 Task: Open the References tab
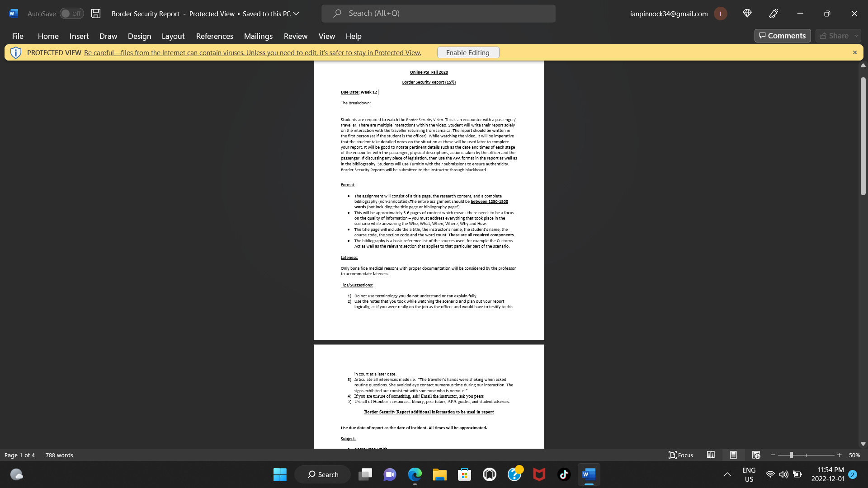click(x=214, y=36)
